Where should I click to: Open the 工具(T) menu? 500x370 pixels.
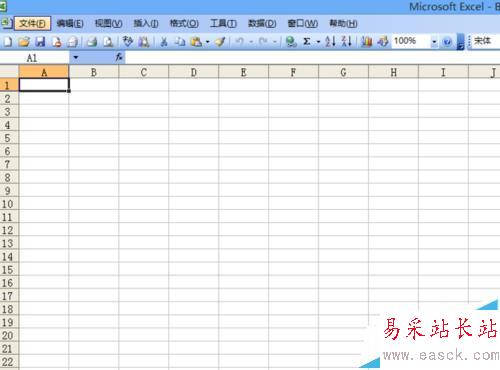pos(223,23)
